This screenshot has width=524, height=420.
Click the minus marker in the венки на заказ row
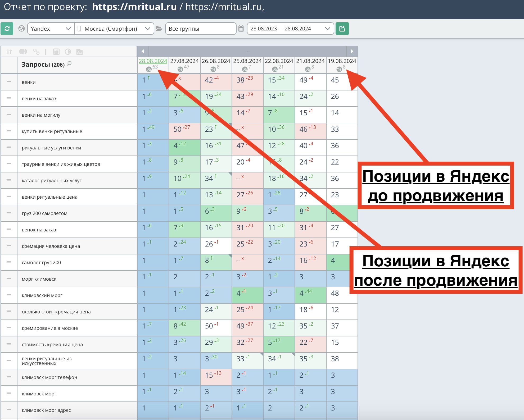[x=9, y=98]
